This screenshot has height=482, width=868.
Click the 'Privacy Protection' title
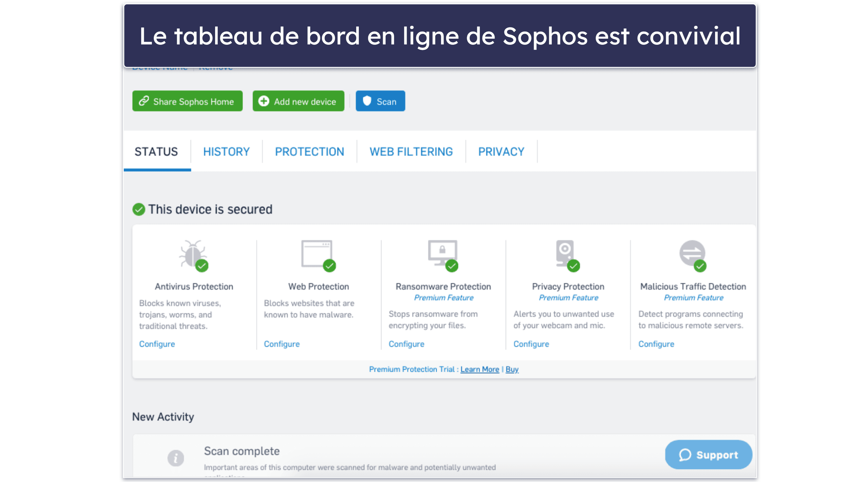pyautogui.click(x=568, y=286)
